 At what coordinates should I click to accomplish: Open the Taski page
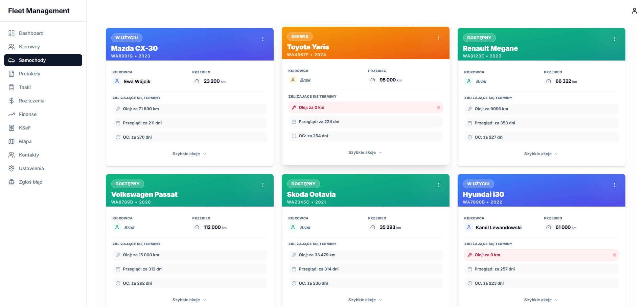pos(43,87)
